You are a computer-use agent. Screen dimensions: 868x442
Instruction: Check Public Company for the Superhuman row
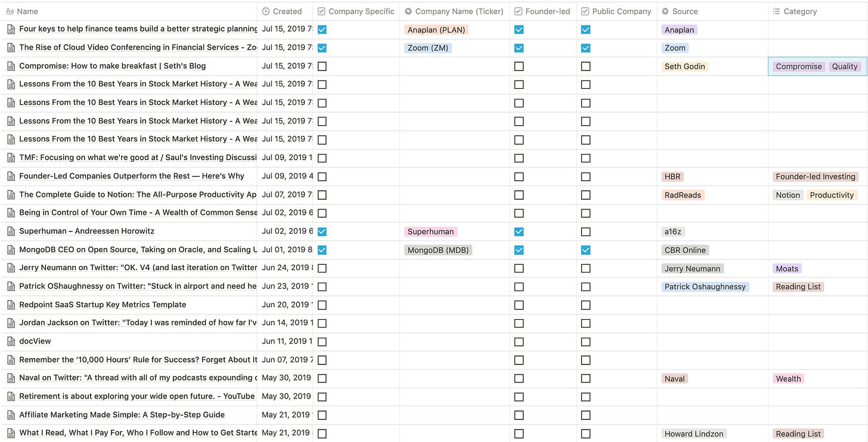[585, 231]
